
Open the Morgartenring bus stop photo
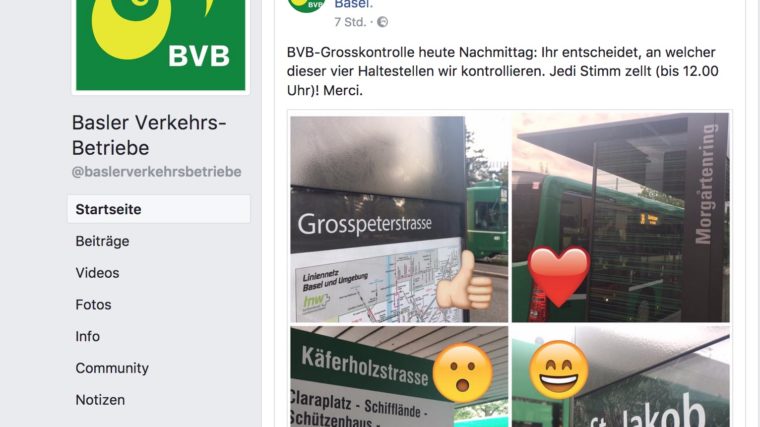(621, 218)
